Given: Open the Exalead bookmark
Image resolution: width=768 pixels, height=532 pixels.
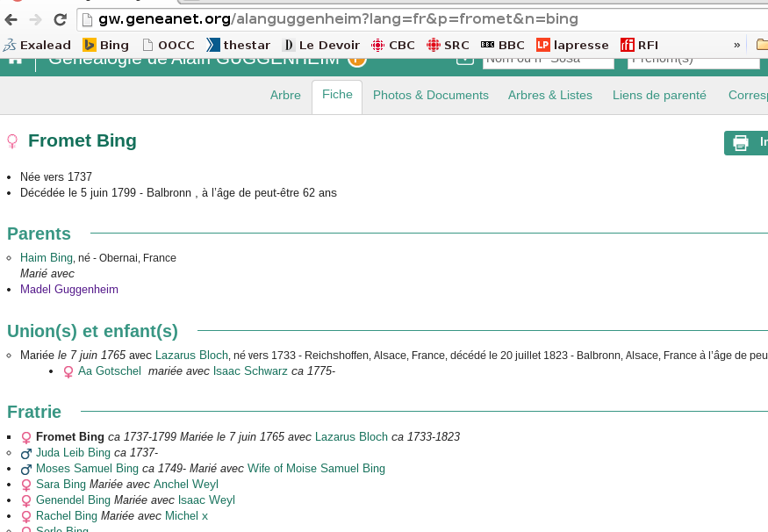Looking at the screenshot, I should [x=37, y=45].
